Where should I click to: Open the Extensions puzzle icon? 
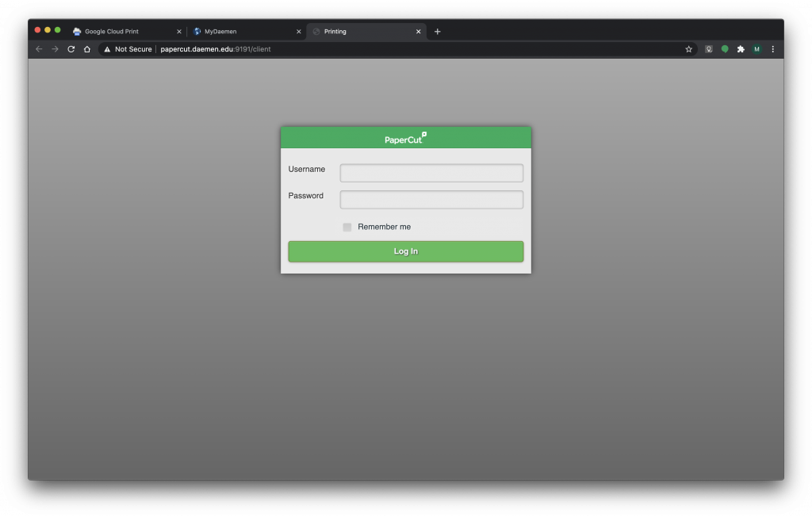click(741, 49)
